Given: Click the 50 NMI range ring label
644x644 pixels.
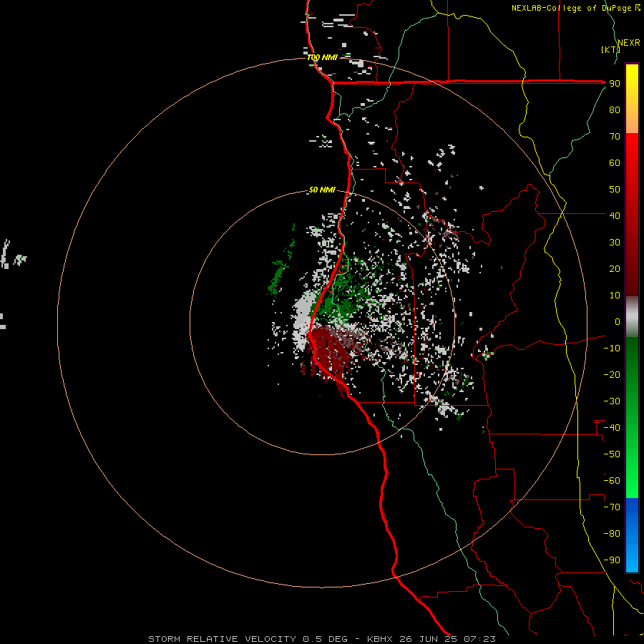Looking at the screenshot, I should point(322,190).
